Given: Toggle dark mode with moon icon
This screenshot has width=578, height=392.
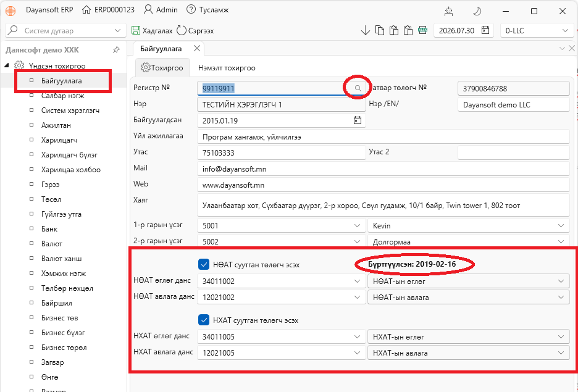Looking at the screenshot, I should pos(477,12).
